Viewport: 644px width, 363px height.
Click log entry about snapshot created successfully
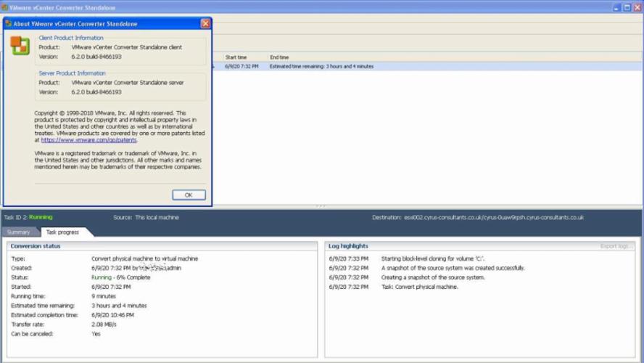coord(453,268)
